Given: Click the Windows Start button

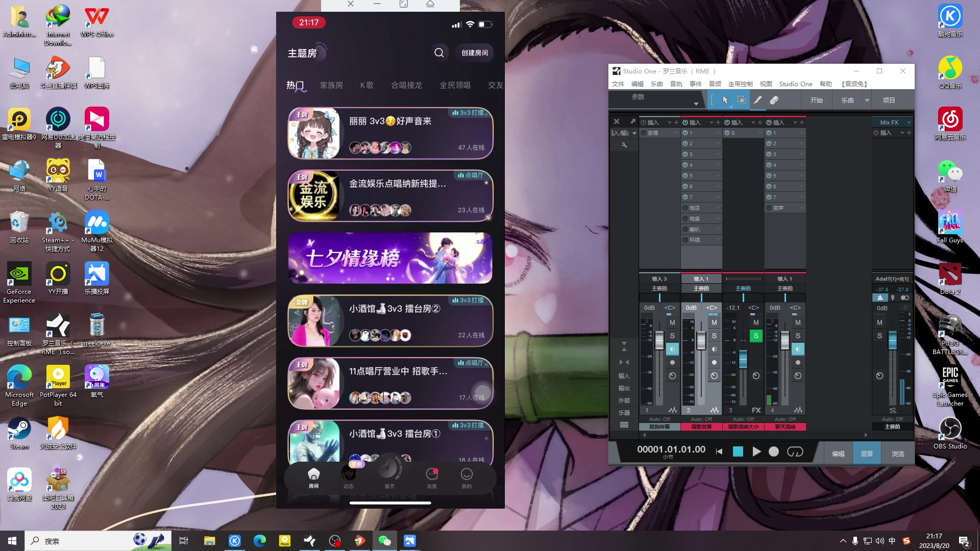Looking at the screenshot, I should tap(12, 541).
